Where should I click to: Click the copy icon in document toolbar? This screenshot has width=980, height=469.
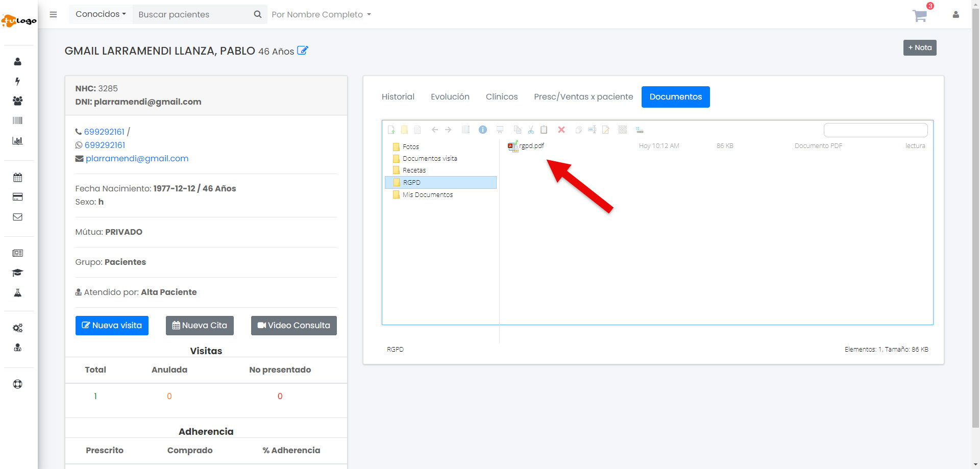[518, 130]
